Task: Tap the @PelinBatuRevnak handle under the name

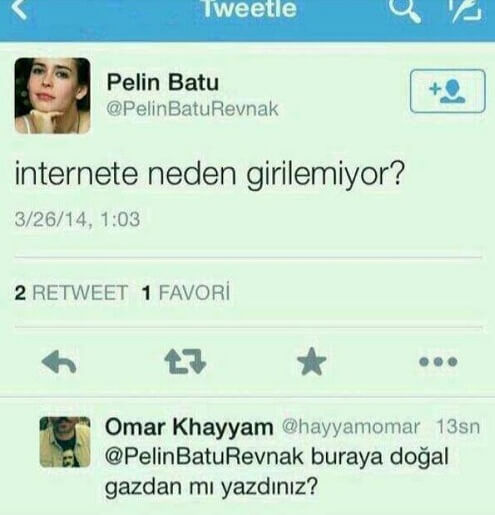Action: [x=192, y=109]
